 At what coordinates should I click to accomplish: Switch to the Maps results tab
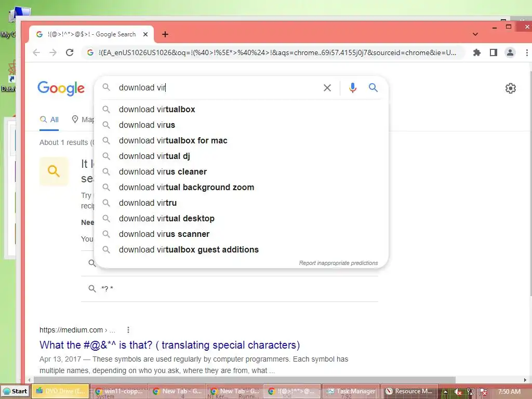click(x=83, y=120)
